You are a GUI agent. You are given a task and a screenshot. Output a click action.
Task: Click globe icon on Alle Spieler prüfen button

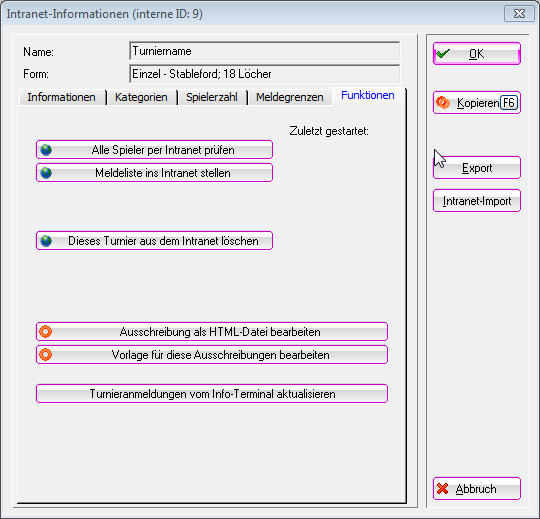[x=46, y=150]
